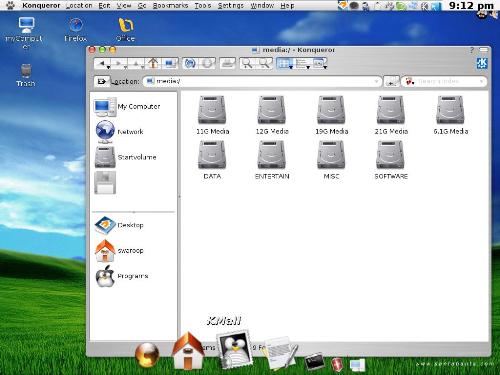The width and height of the screenshot is (500, 375).
Task: Expand the preview view mode dropdown arrow
Action: click(x=325, y=67)
